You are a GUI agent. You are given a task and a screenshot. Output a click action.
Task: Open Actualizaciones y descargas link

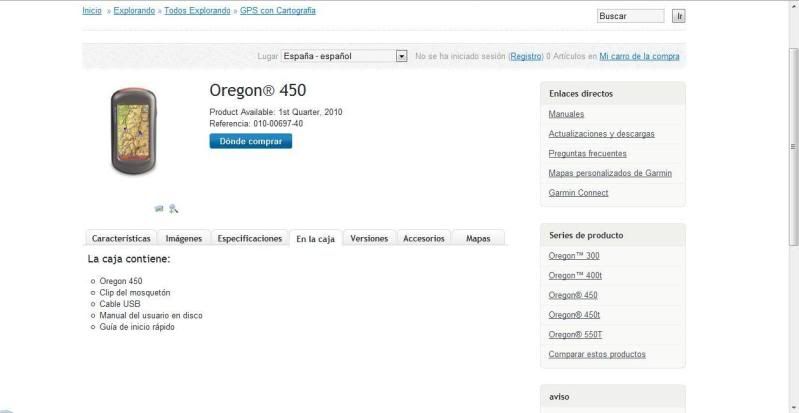[601, 134]
